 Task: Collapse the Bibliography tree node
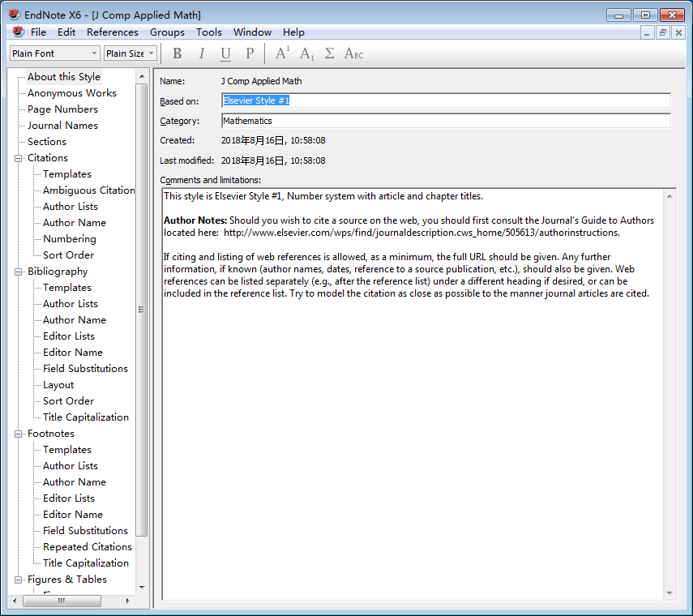tap(18, 272)
